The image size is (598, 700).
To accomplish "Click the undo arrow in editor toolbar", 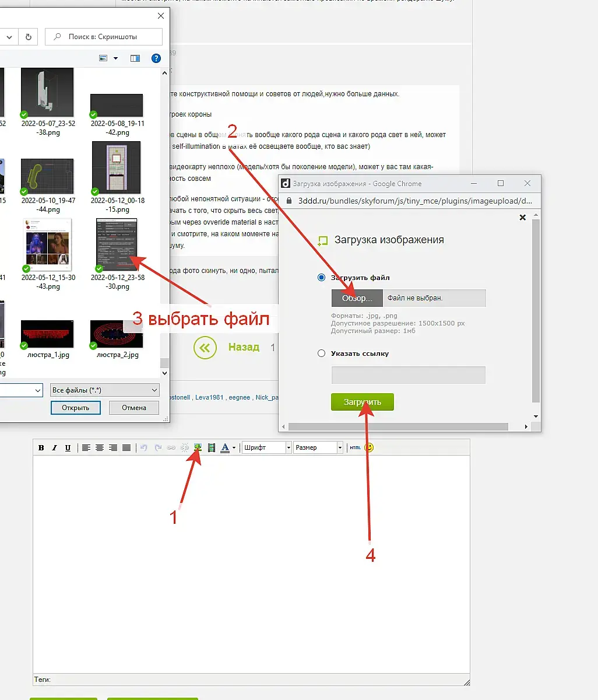I will pyautogui.click(x=145, y=448).
